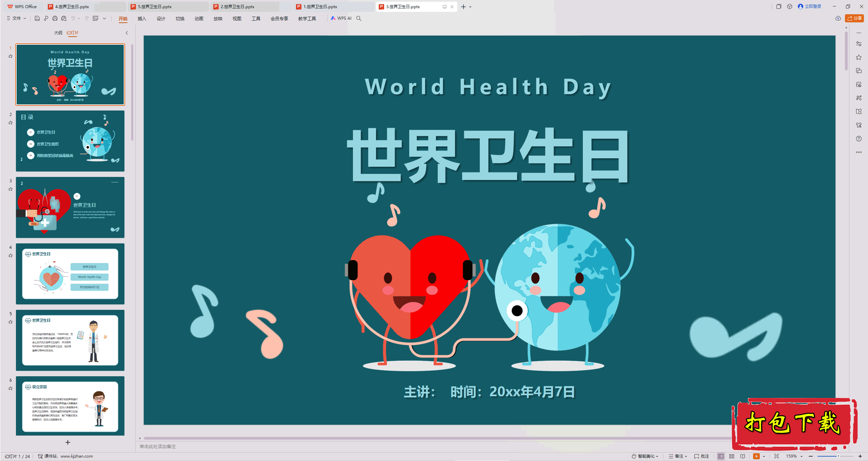Click the search magnifier in the ribbon
Viewport: 868px width, 461px height.
pos(359,18)
